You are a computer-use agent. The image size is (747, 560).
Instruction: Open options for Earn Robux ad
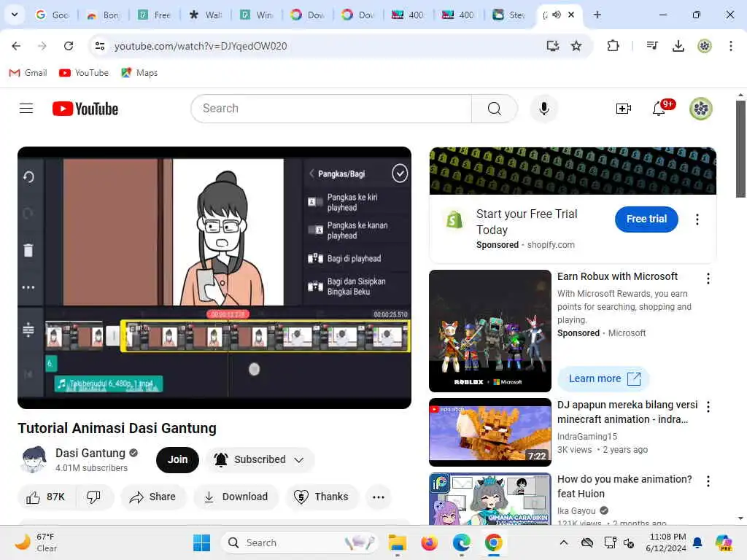point(708,279)
